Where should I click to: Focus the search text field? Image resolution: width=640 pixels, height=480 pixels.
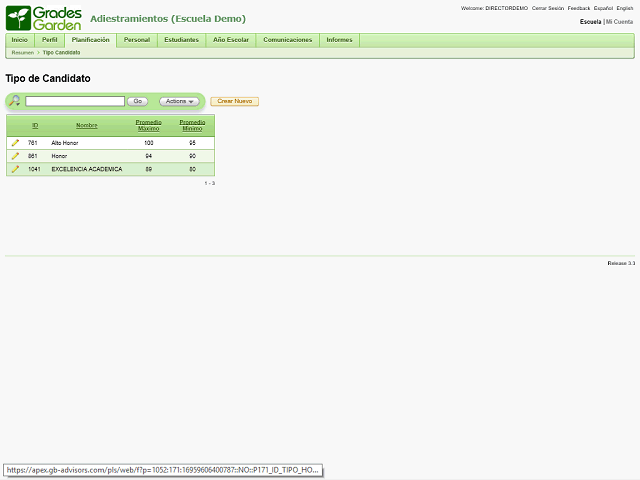75,101
